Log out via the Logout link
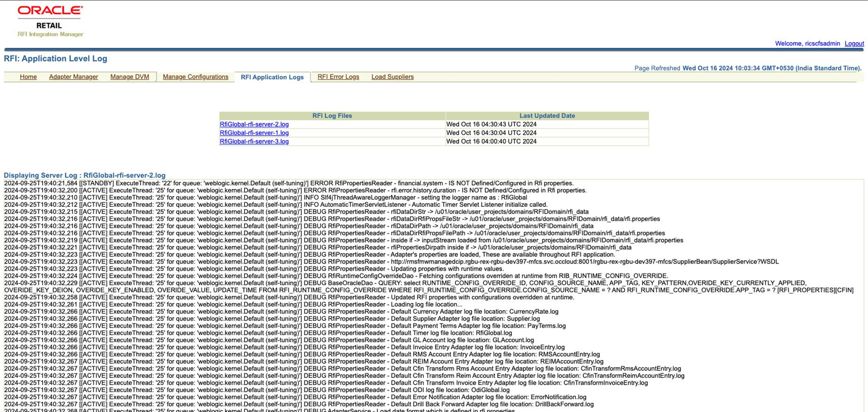Image resolution: width=868 pixels, height=412 pixels. click(x=854, y=44)
